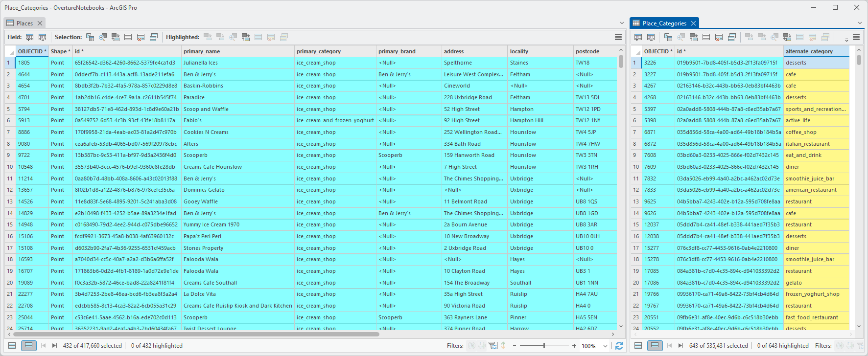The image size is (868, 356).
Task: Select the primary_brand column header
Action: point(409,51)
